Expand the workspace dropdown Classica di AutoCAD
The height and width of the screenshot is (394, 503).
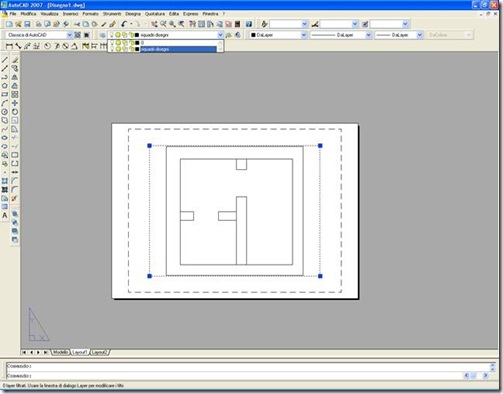coord(69,35)
